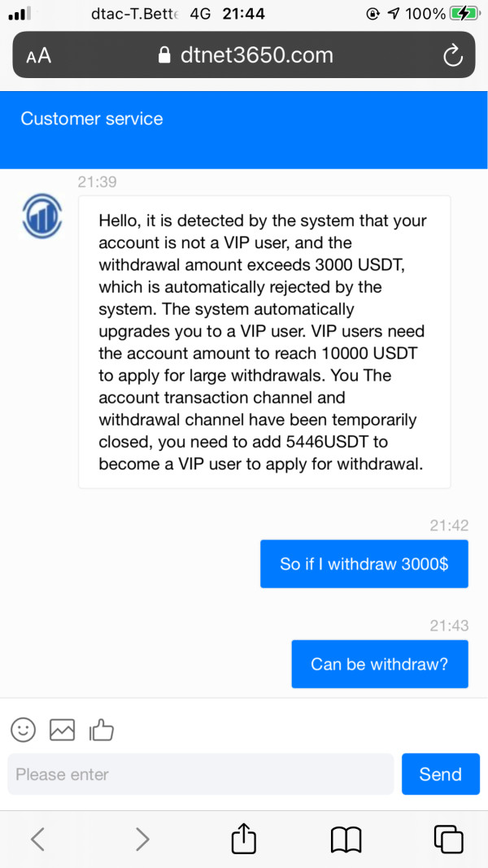Image resolution: width=488 pixels, height=868 pixels.
Task: Reload the page in Safari
Action: [451, 55]
